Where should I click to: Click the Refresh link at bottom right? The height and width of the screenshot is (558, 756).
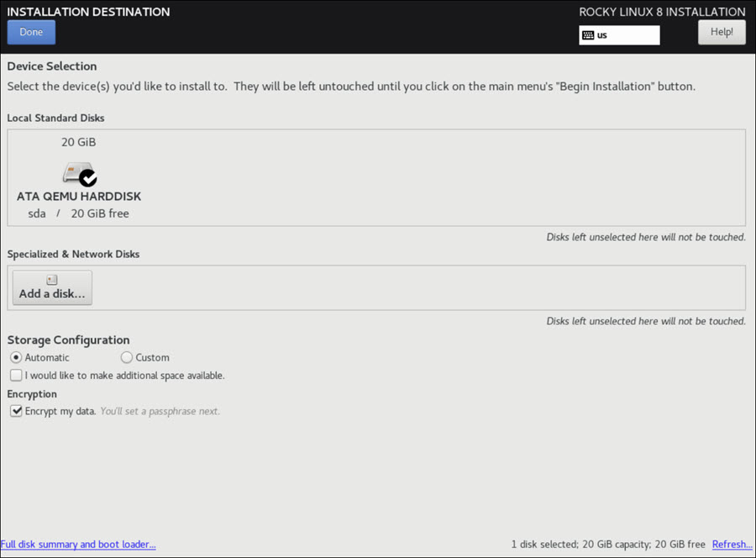coord(732,544)
